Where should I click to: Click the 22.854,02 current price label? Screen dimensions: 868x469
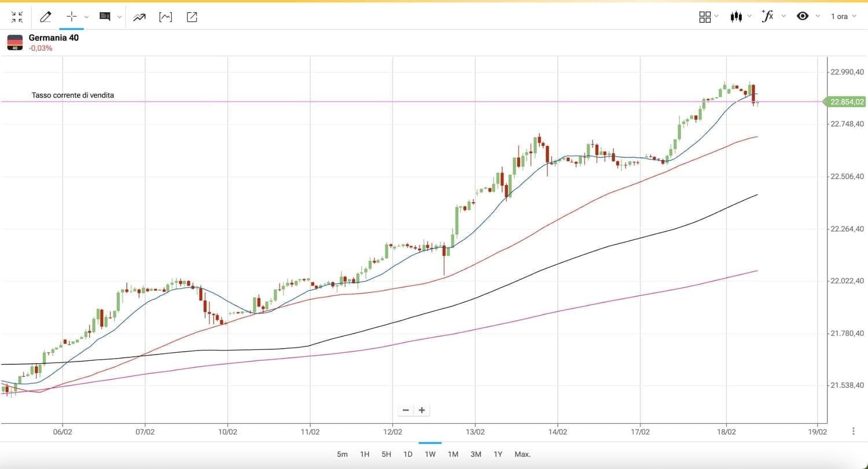(847, 102)
